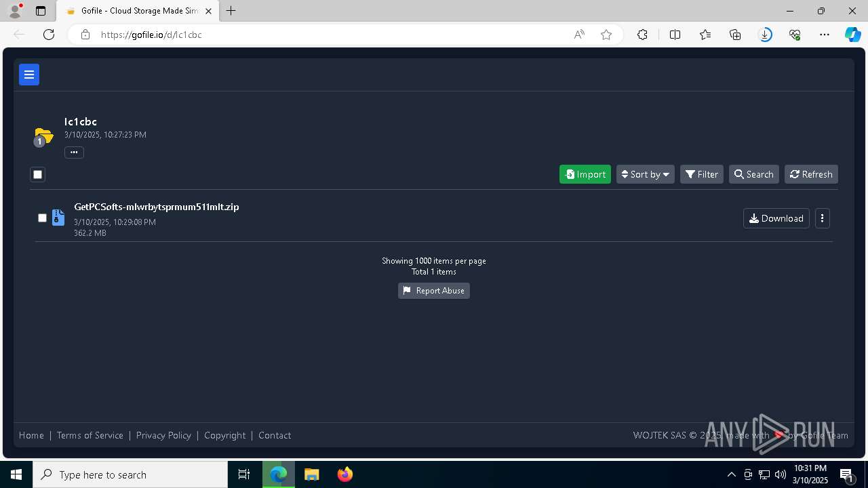The image size is (868, 488).
Task: Open the taskbar clock showing 10:31 PM
Action: pos(810,474)
